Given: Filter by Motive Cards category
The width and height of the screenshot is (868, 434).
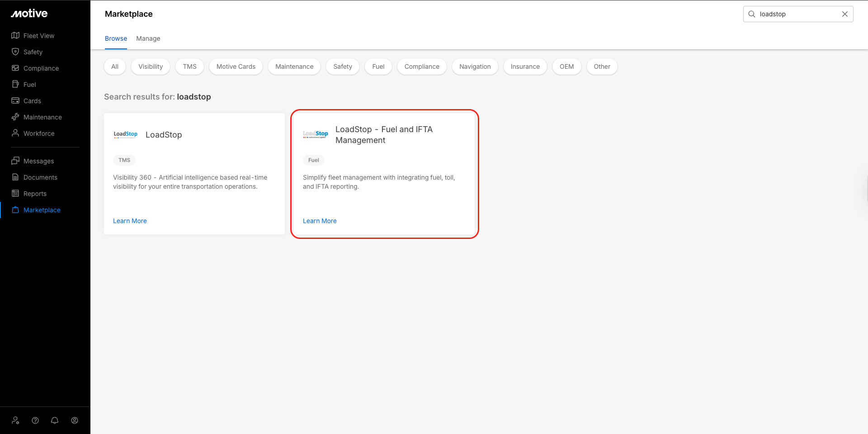Looking at the screenshot, I should point(236,67).
